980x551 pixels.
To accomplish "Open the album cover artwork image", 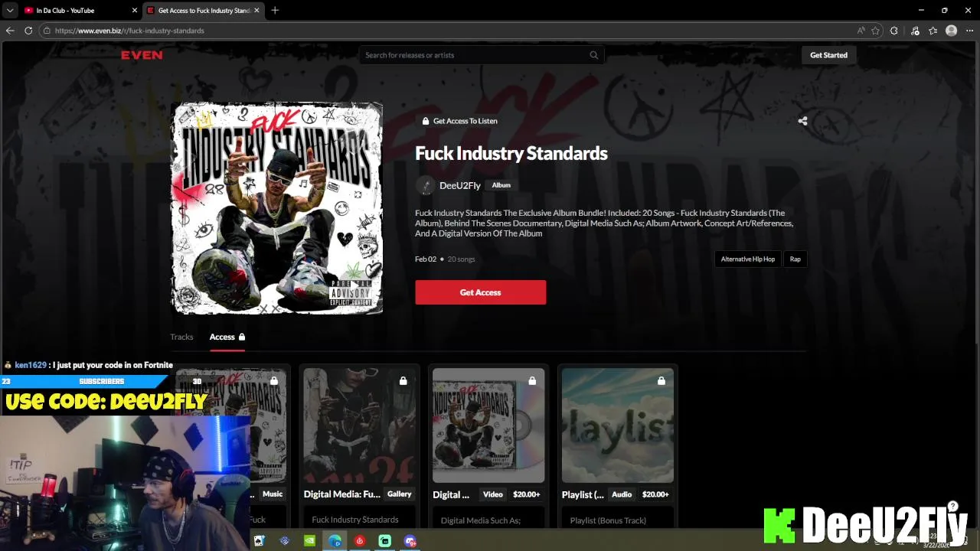I will coord(276,208).
